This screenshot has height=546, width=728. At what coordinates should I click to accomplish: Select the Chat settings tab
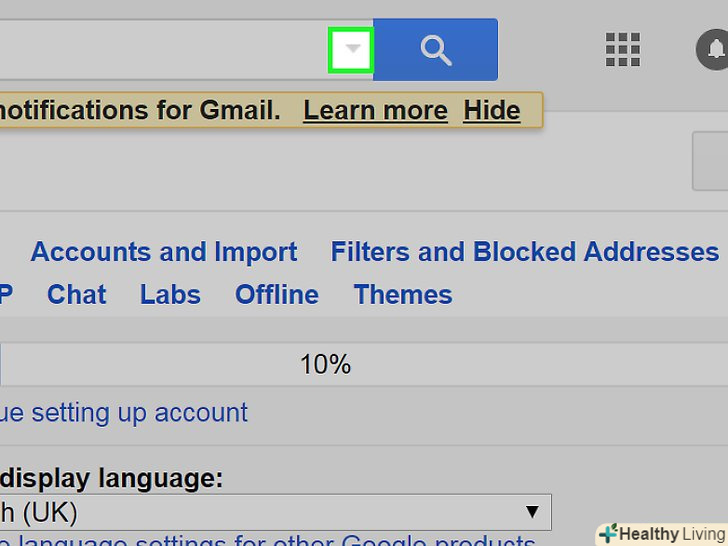click(x=77, y=295)
